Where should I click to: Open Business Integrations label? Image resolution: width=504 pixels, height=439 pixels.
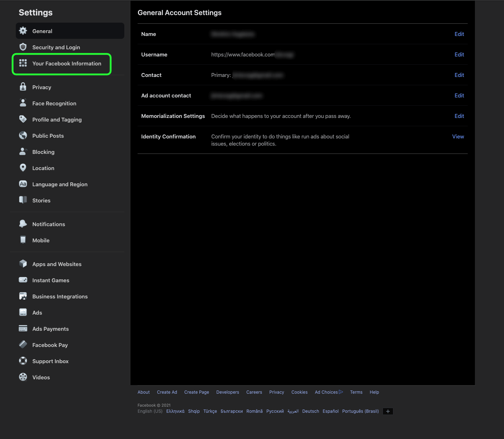coord(60,297)
